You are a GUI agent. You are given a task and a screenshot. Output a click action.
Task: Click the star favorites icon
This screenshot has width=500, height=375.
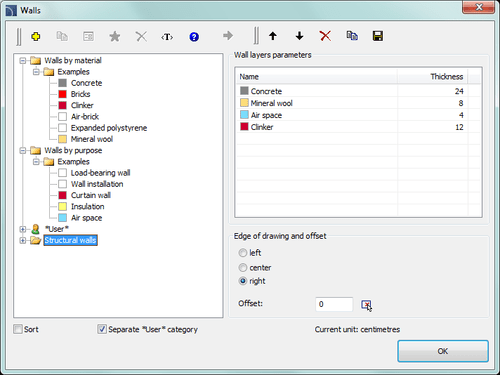(115, 36)
